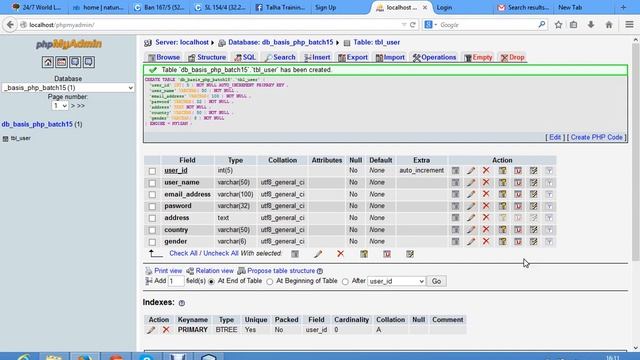
Task: Click drop X icon for country row
Action: pyautogui.click(x=486, y=230)
